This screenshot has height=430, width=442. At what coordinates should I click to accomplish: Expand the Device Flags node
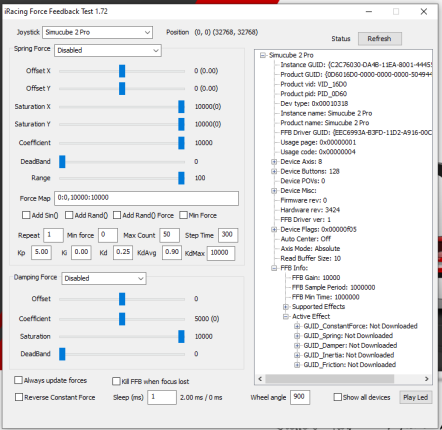click(x=274, y=229)
